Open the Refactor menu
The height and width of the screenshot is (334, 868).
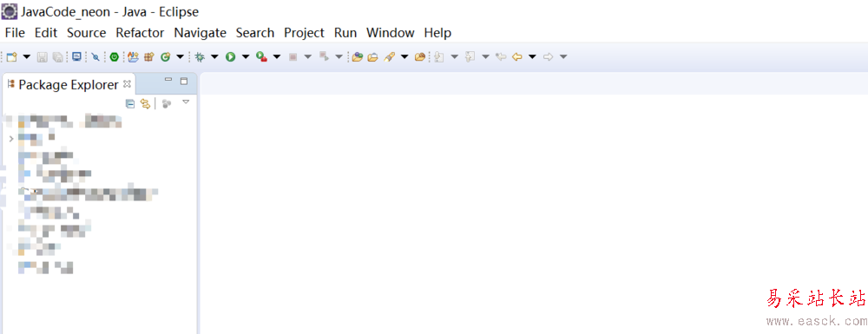pyautogui.click(x=140, y=33)
